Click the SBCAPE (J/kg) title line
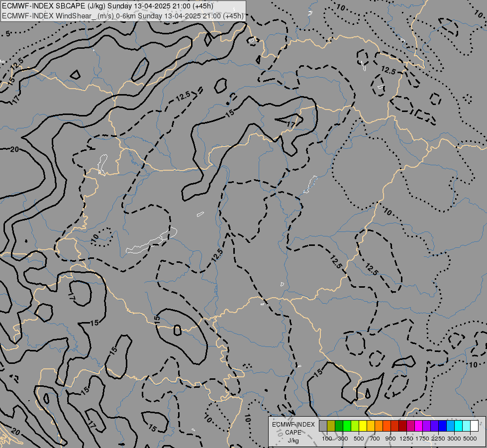This screenshot has height=448, width=487. pos(107,6)
